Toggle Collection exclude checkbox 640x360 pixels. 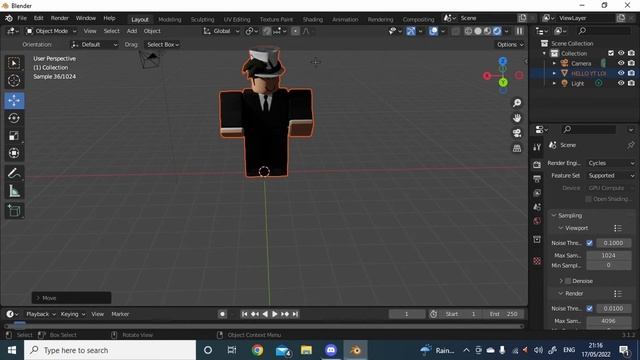[x=611, y=53]
